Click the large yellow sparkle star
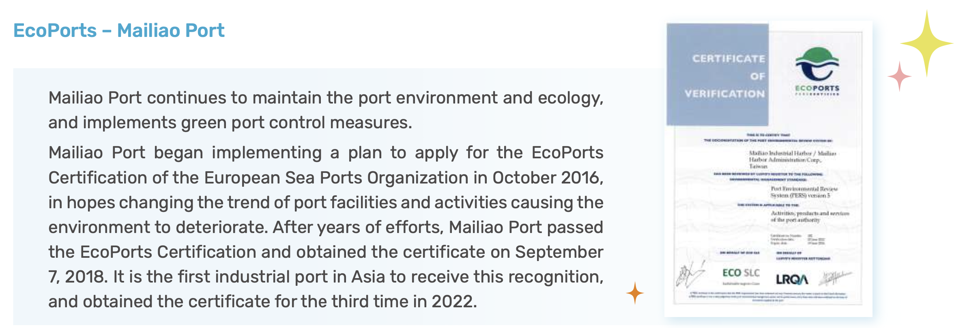This screenshot has height=328, width=980. click(x=926, y=43)
